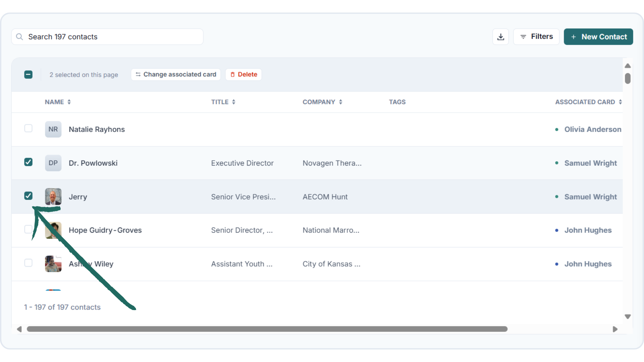Click vertical scrollbar up arrow
Viewport: 644px width, 362px height.
[x=628, y=66]
